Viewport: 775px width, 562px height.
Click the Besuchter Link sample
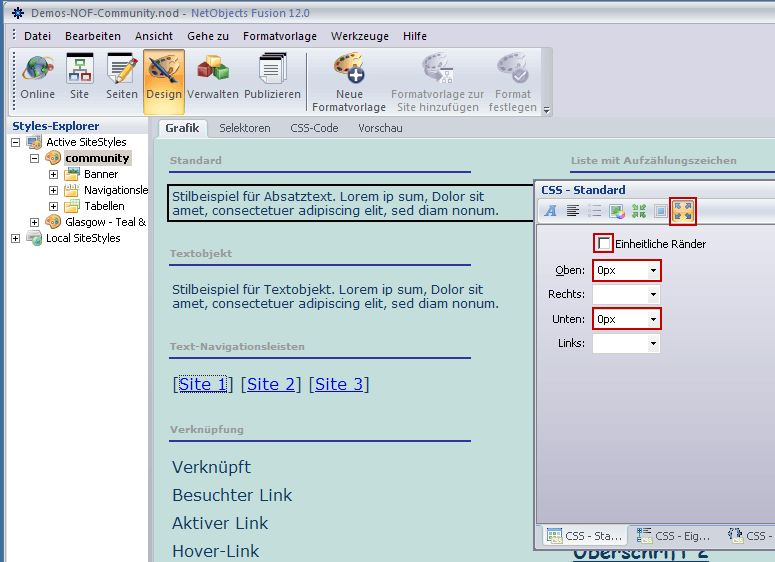pos(232,495)
